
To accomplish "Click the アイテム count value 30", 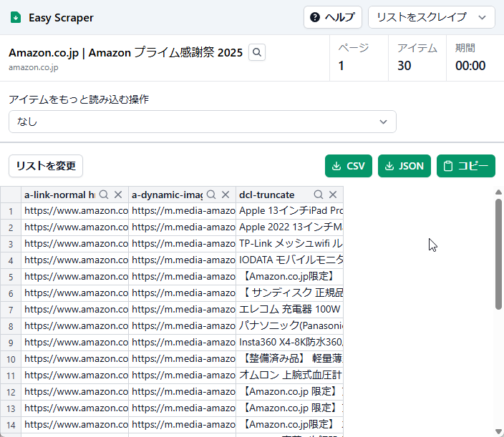I will click(404, 66).
